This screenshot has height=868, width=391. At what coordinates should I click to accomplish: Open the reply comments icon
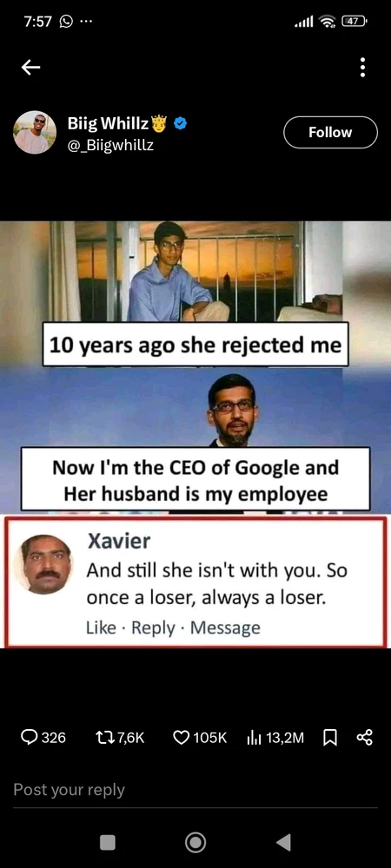(29, 737)
